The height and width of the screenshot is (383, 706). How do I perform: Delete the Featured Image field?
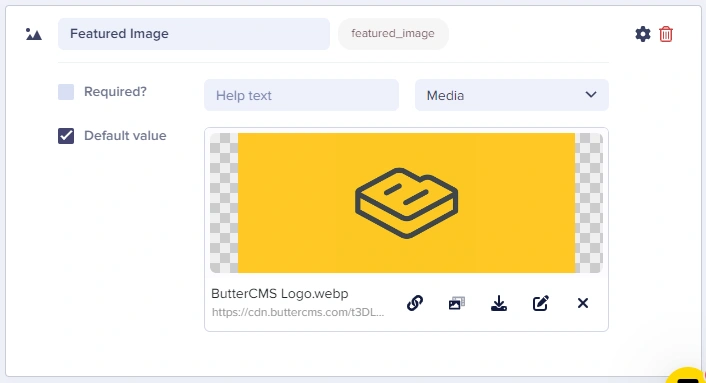coord(666,34)
